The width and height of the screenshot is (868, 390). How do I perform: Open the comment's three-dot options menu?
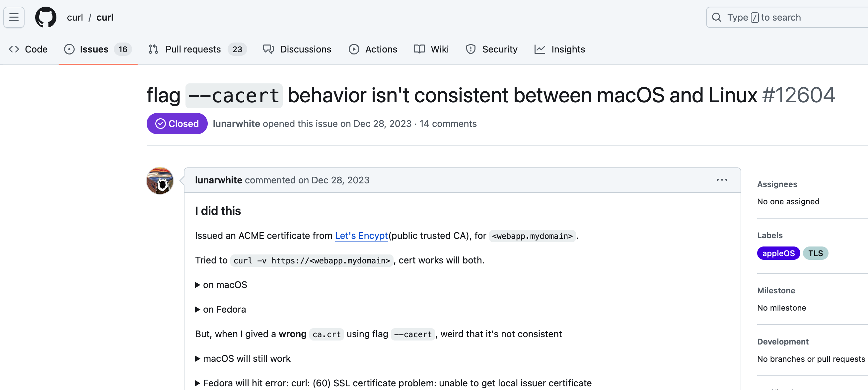(x=722, y=180)
